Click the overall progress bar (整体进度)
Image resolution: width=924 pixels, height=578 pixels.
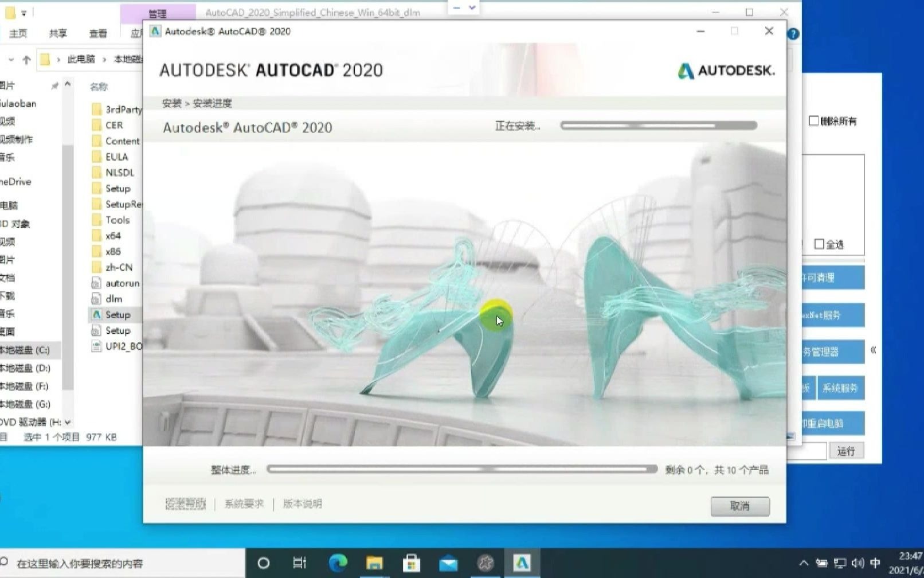point(462,469)
